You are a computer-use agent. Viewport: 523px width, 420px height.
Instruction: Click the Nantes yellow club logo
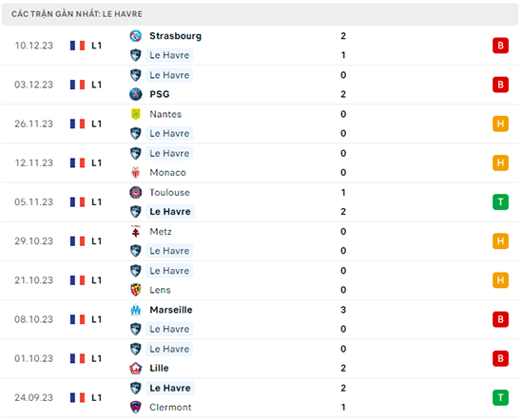click(x=136, y=114)
